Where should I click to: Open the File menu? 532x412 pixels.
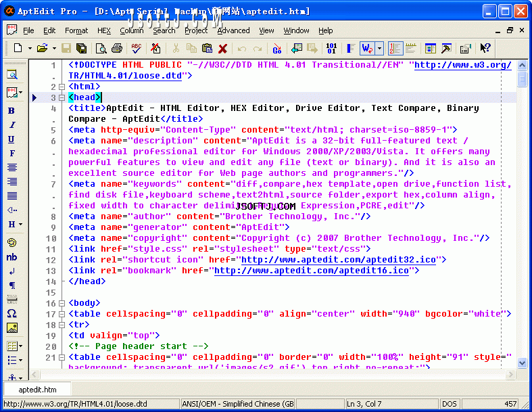[x=28, y=30]
